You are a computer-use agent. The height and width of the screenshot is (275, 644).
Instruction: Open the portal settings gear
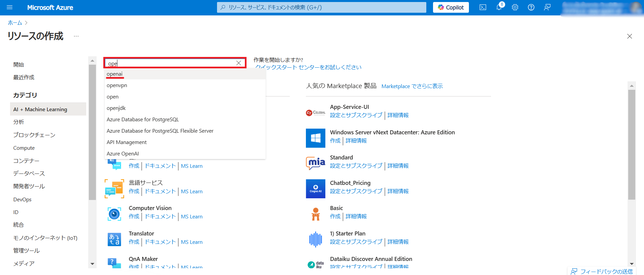point(515,7)
